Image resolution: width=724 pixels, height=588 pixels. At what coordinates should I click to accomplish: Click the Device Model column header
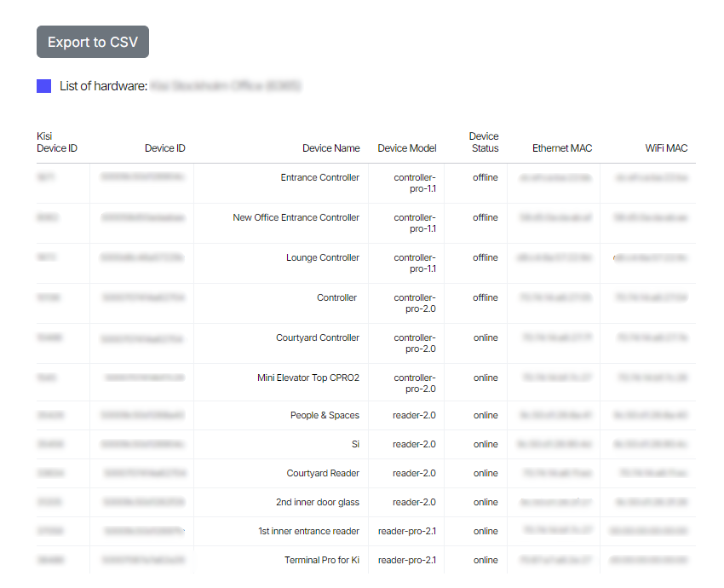tap(407, 147)
